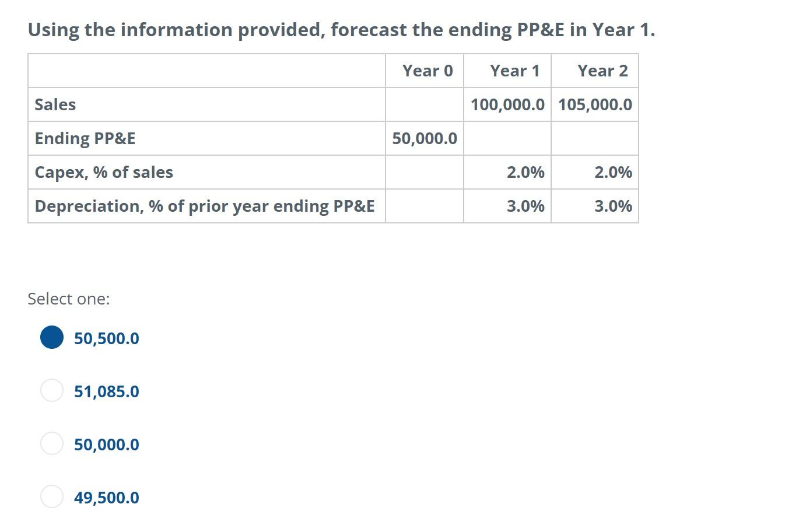Click the Year 2 column header

[x=602, y=70]
